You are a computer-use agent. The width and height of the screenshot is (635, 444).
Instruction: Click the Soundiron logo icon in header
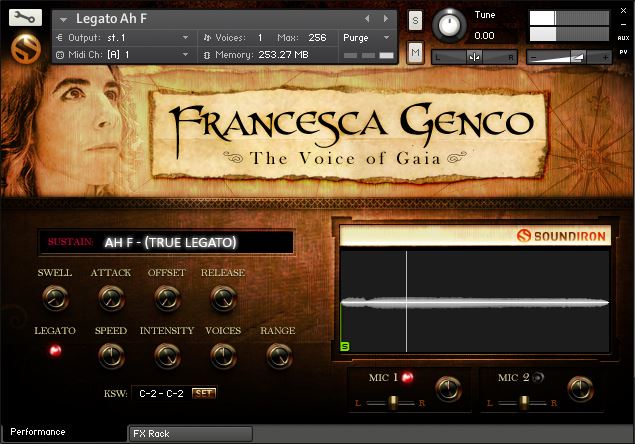[24, 47]
